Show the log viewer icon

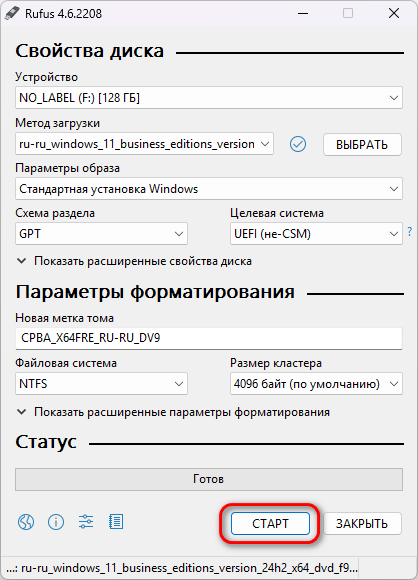(x=116, y=522)
